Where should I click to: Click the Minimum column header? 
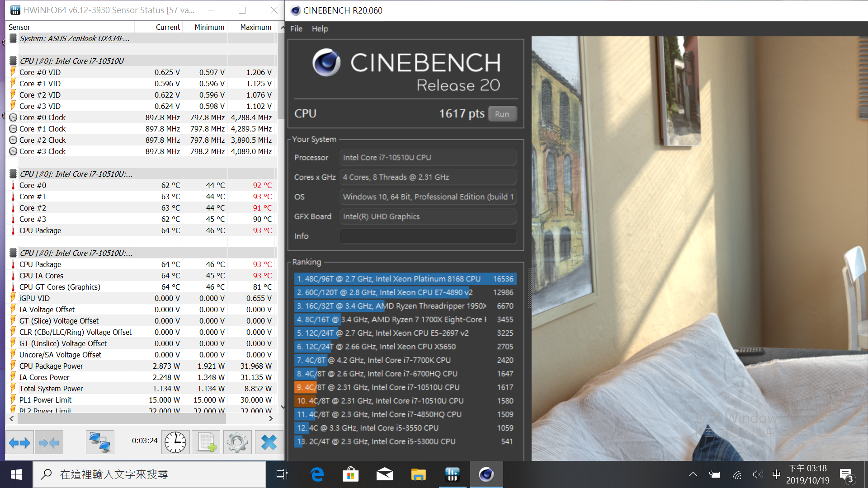coord(205,27)
